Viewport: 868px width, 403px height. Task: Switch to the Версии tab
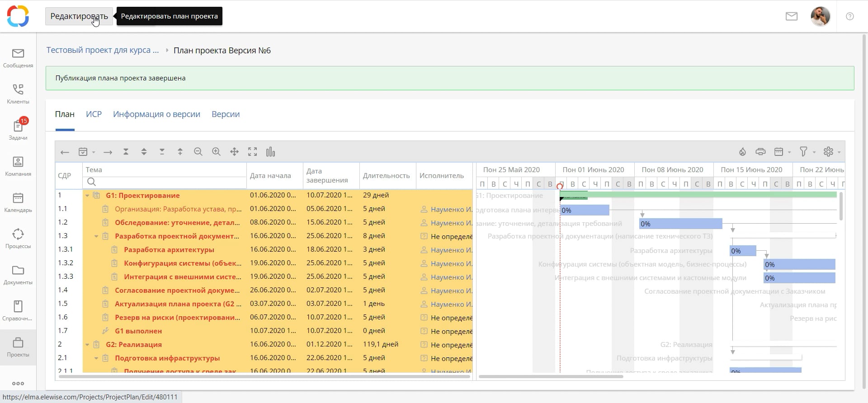pos(226,114)
